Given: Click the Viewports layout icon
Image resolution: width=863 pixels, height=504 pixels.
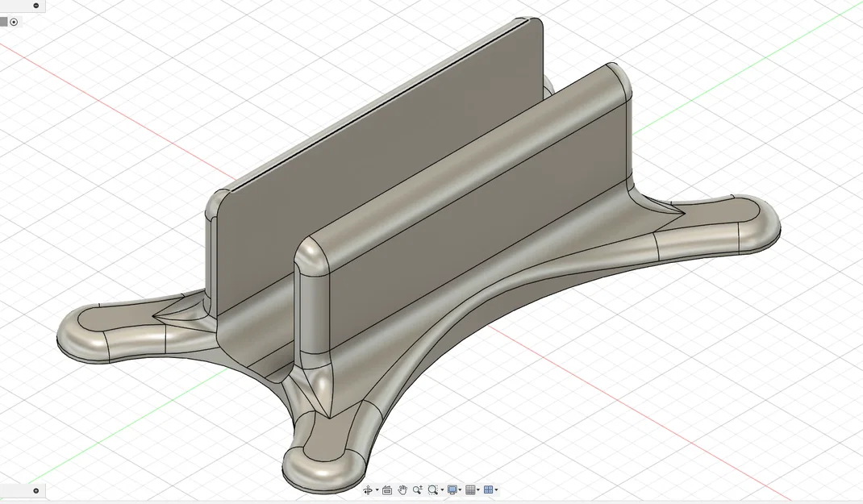Looking at the screenshot, I should click(x=488, y=489).
